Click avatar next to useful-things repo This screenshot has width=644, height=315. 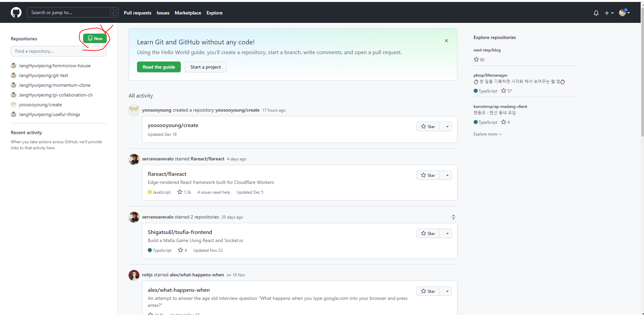click(x=13, y=114)
